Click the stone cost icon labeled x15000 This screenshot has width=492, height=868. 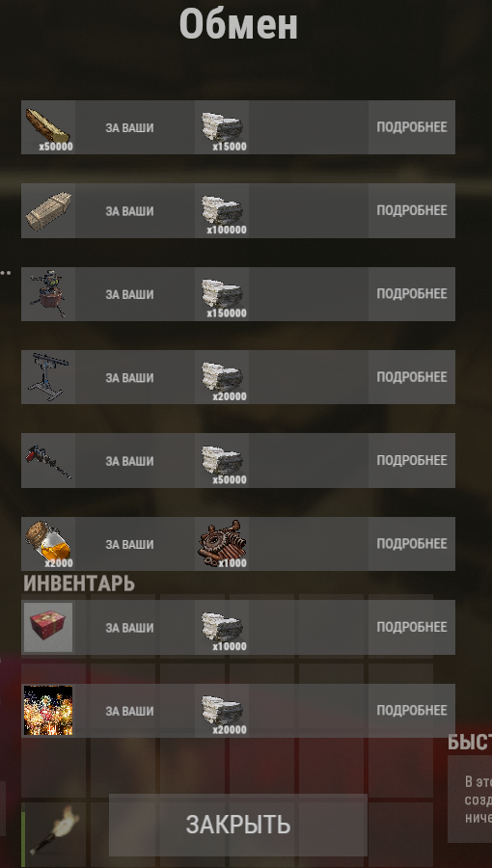pos(222,127)
